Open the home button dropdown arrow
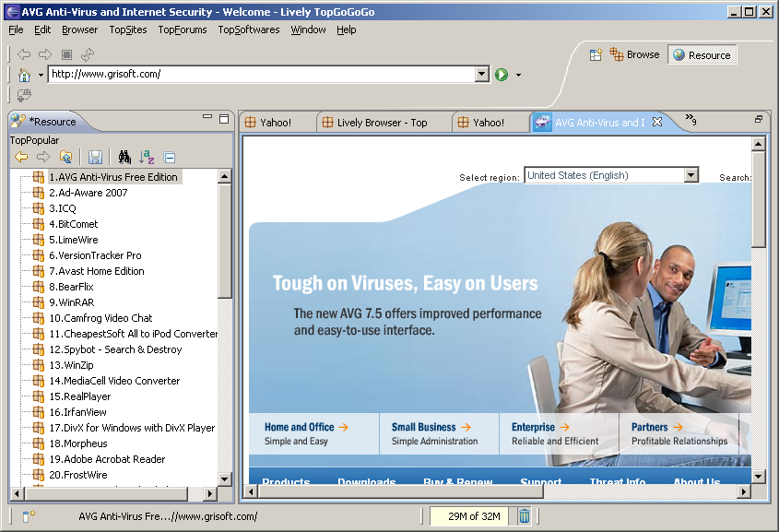The height and width of the screenshot is (532, 779). pyautogui.click(x=41, y=76)
